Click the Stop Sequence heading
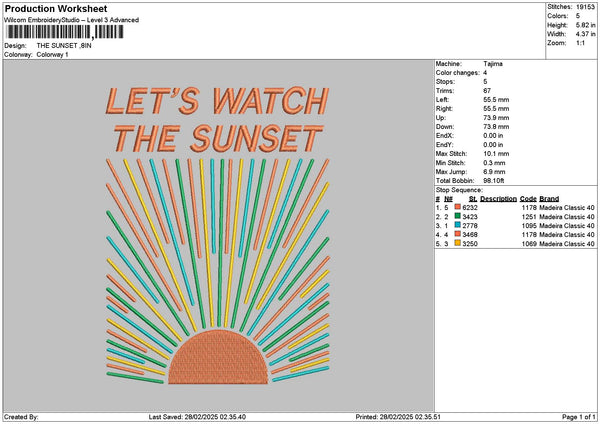The image size is (600, 424). click(x=459, y=188)
